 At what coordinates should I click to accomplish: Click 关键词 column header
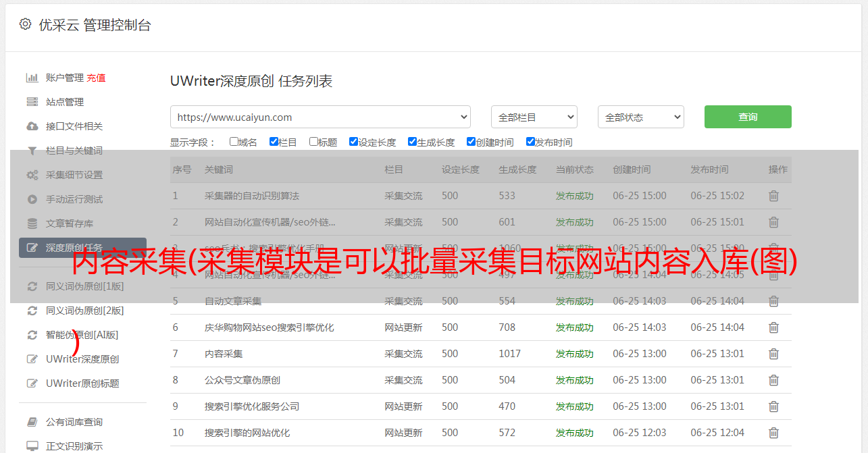pyautogui.click(x=219, y=169)
